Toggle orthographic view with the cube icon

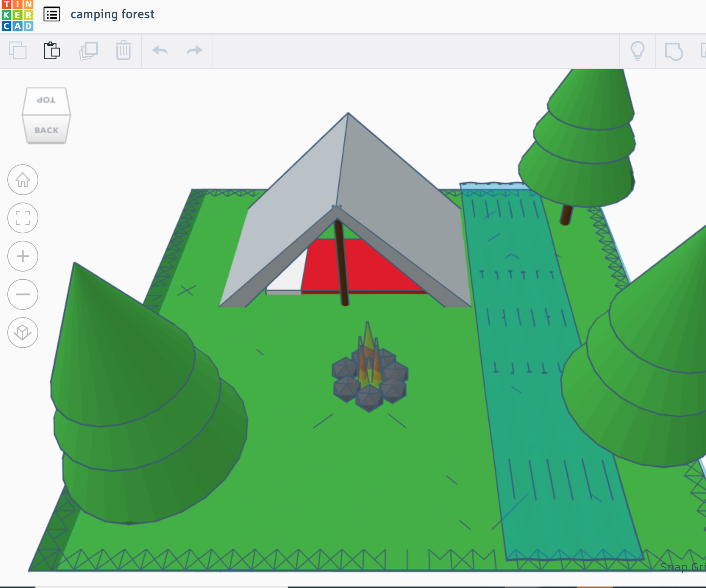[23, 333]
